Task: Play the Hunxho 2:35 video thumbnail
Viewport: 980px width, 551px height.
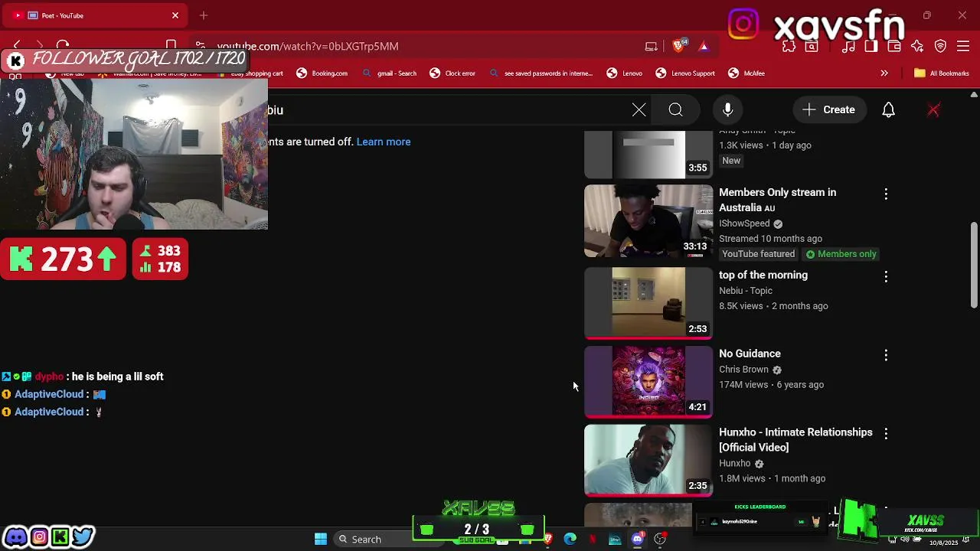Action: [648, 461]
